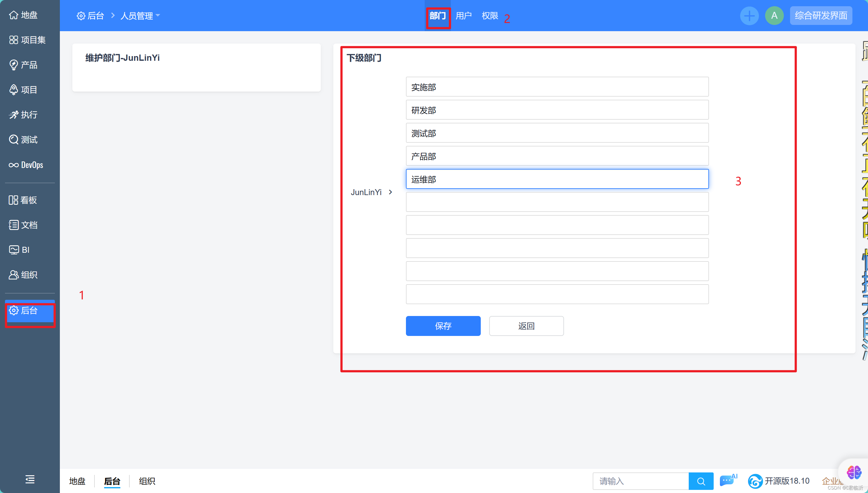Viewport: 868px width, 493px height.
Task: Click the first empty department field
Action: (557, 202)
